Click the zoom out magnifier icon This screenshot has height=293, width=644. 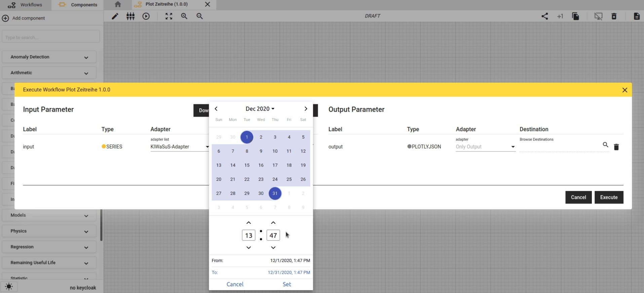click(200, 16)
